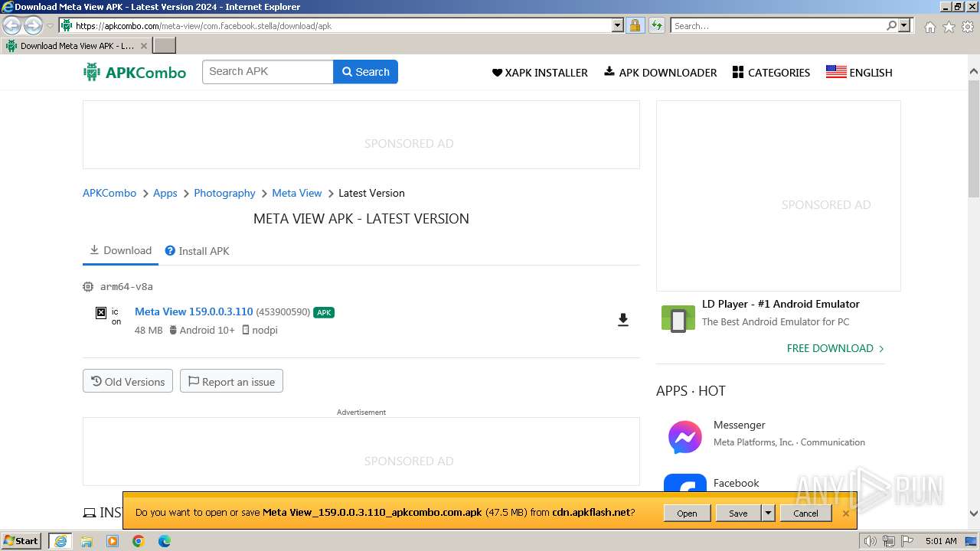This screenshot has height=551, width=980.
Task: Click the Facebook app title
Action: tap(736, 483)
